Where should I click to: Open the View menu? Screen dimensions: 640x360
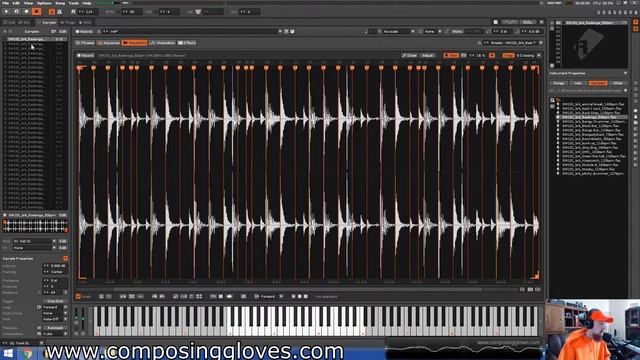click(28, 3)
